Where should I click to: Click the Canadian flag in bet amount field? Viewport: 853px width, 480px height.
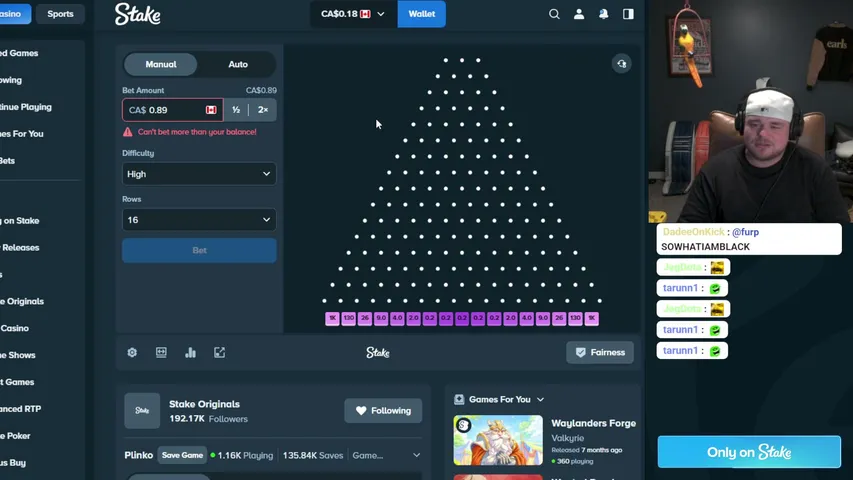coord(211,110)
